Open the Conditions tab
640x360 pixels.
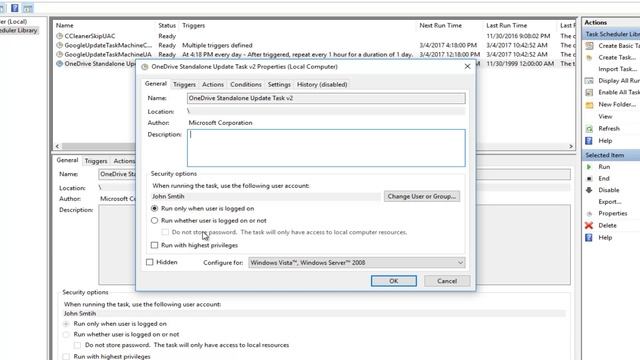[x=245, y=84]
